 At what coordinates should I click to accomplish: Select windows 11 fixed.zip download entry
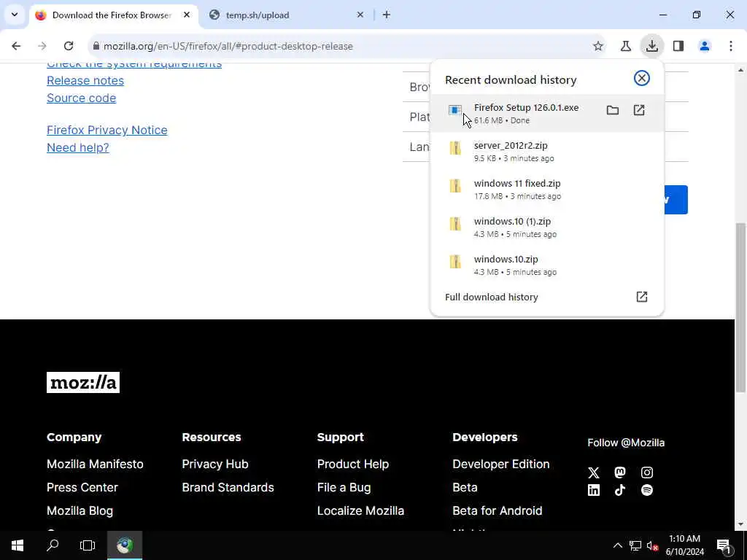547,189
